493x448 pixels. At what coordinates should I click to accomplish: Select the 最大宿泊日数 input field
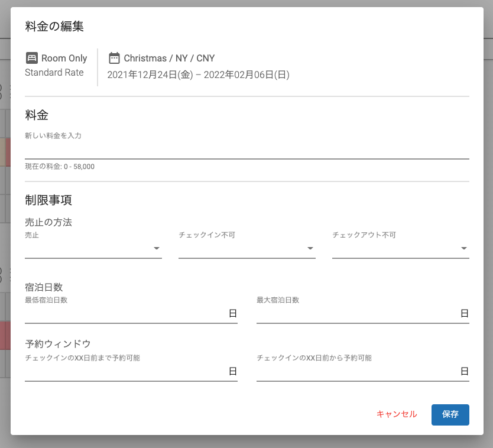(357, 314)
